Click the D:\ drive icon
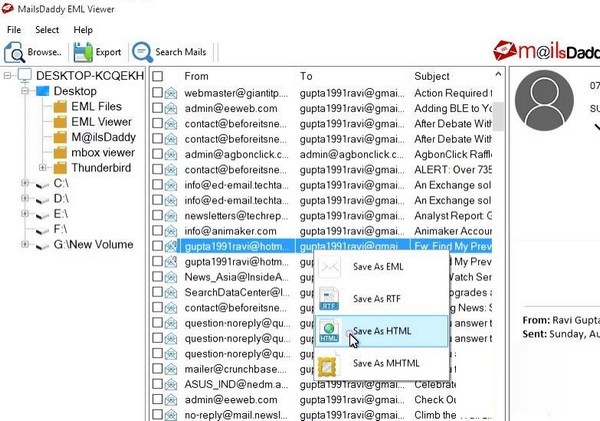The image size is (600, 421). 42,200
